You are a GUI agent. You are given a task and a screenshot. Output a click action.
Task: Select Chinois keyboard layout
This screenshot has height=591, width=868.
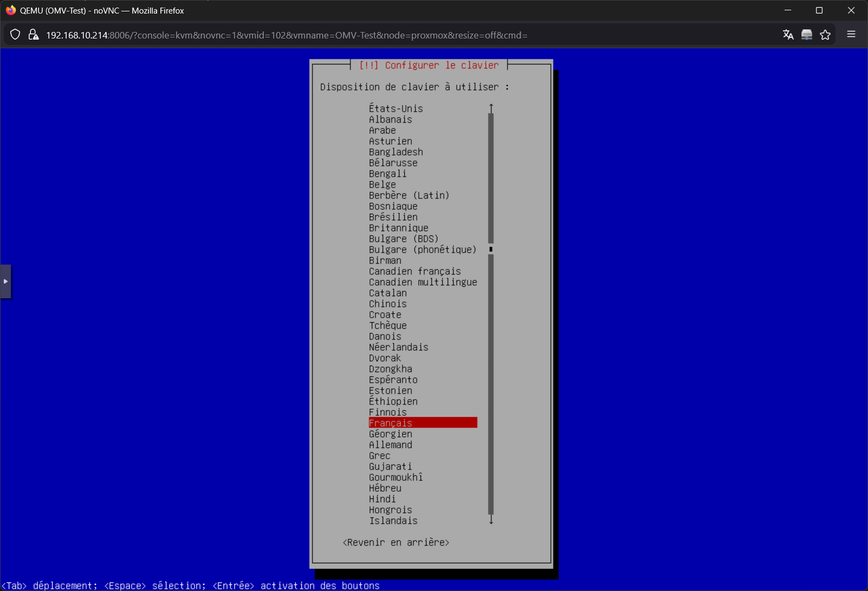[x=388, y=304]
